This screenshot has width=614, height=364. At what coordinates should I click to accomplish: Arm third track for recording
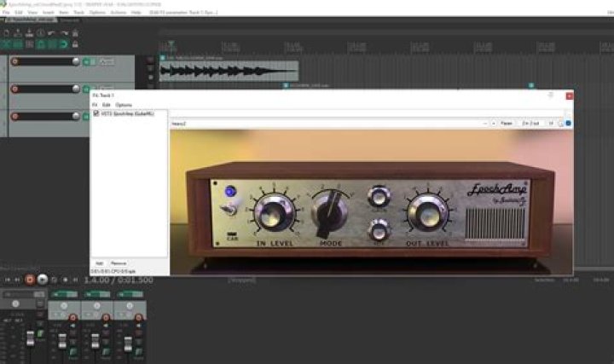point(14,116)
